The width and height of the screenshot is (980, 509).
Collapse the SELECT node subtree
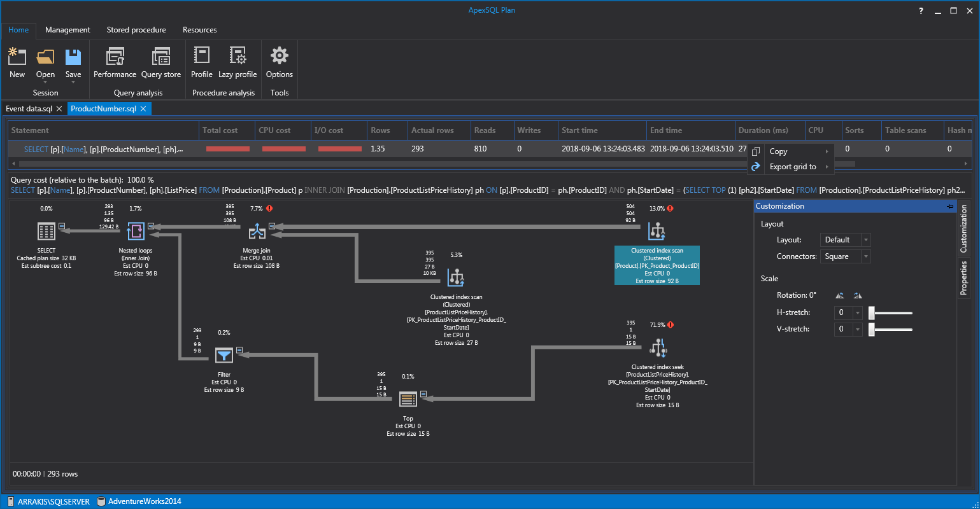(62, 226)
